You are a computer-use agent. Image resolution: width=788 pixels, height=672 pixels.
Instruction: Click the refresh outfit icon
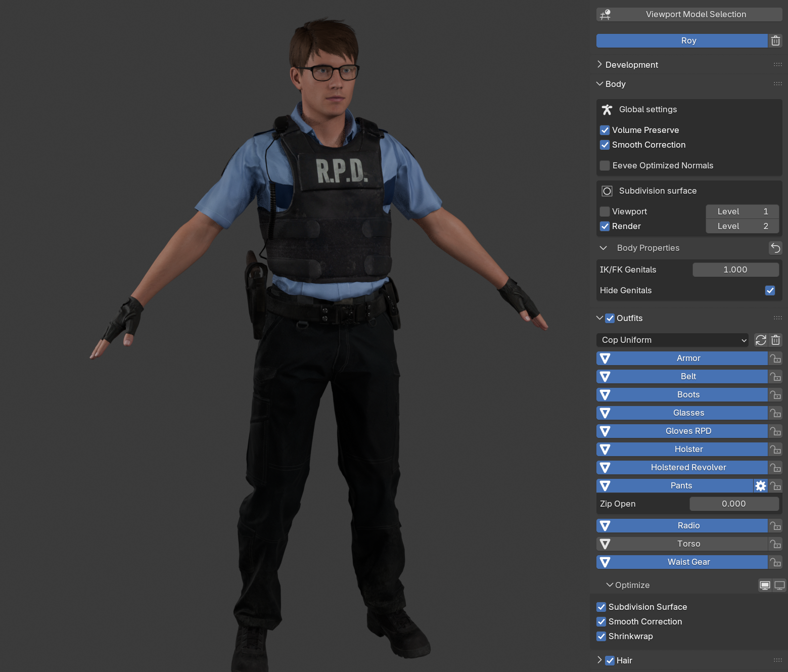point(761,340)
